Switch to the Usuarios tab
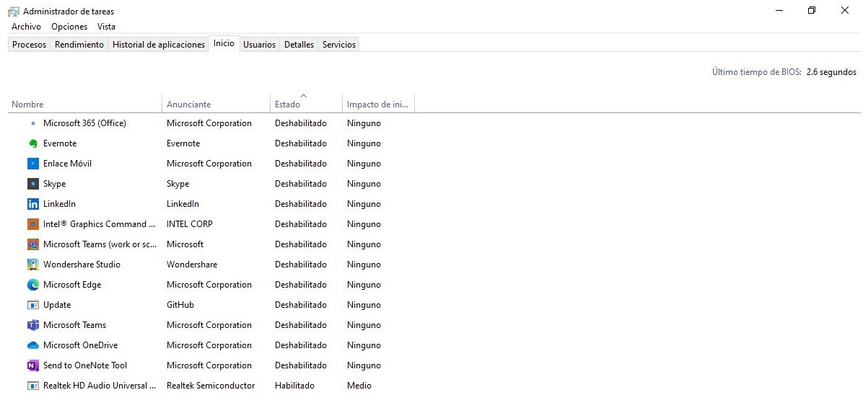This screenshot has width=868, height=395. 259,45
